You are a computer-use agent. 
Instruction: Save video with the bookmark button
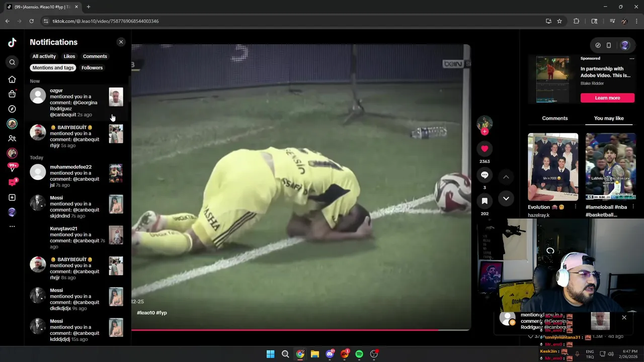tap(485, 201)
